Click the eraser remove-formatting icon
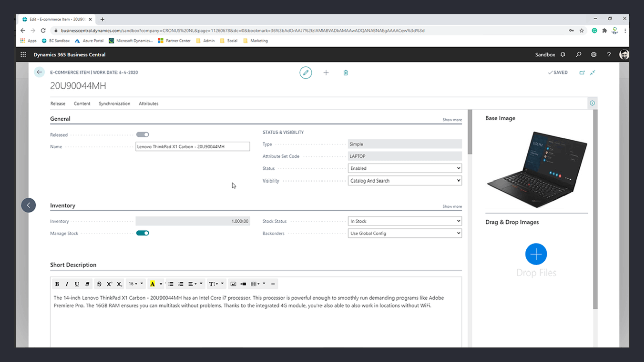The height and width of the screenshot is (362, 644). point(87,284)
